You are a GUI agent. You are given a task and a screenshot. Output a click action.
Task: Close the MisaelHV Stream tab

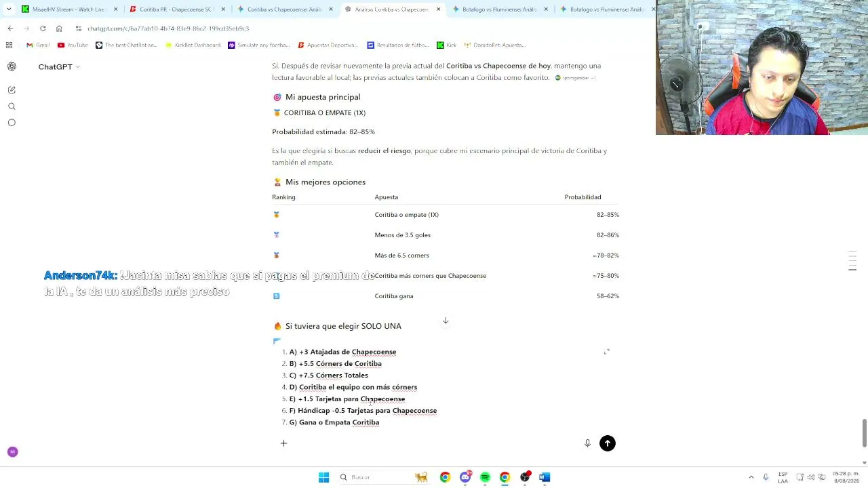(x=115, y=9)
